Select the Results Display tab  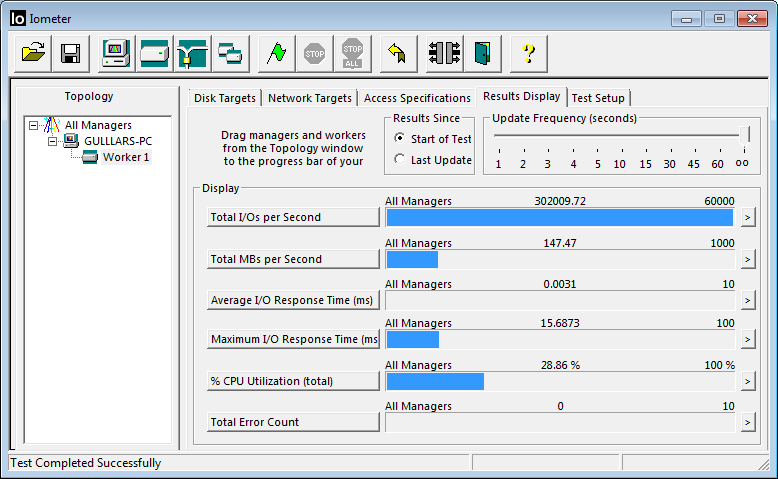click(x=521, y=96)
